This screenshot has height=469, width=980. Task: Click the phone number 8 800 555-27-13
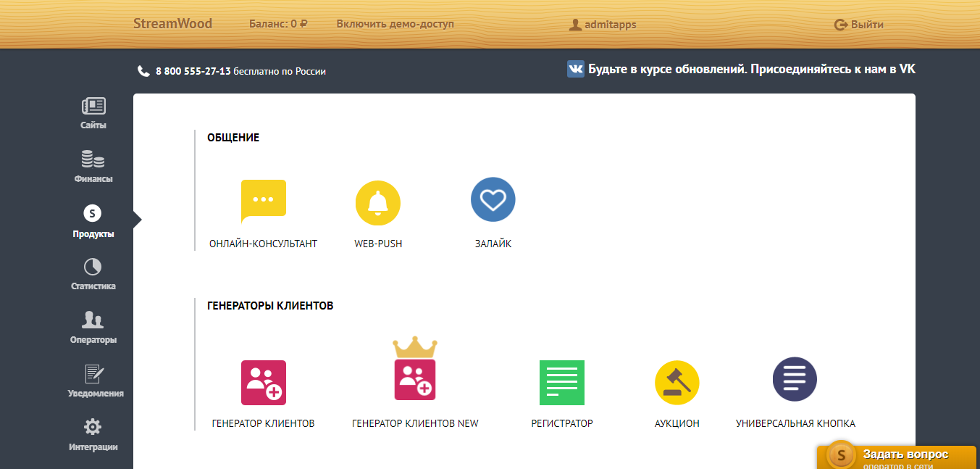(193, 71)
